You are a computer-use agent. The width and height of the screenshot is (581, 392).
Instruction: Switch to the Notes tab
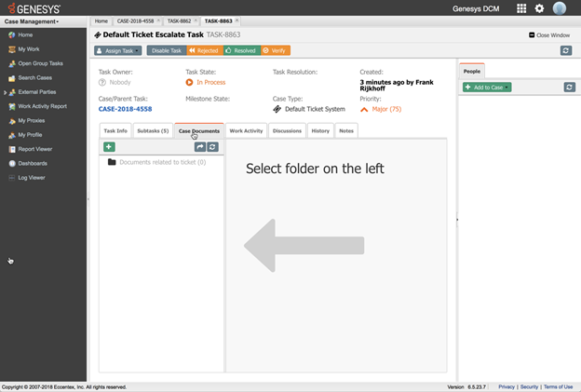click(x=346, y=130)
